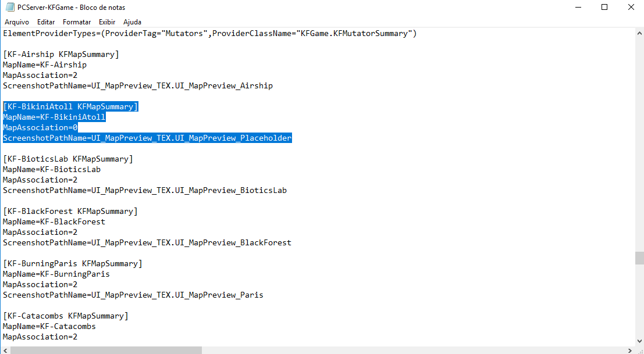Click the MapName=KF-BioticsLab line

(x=52, y=169)
